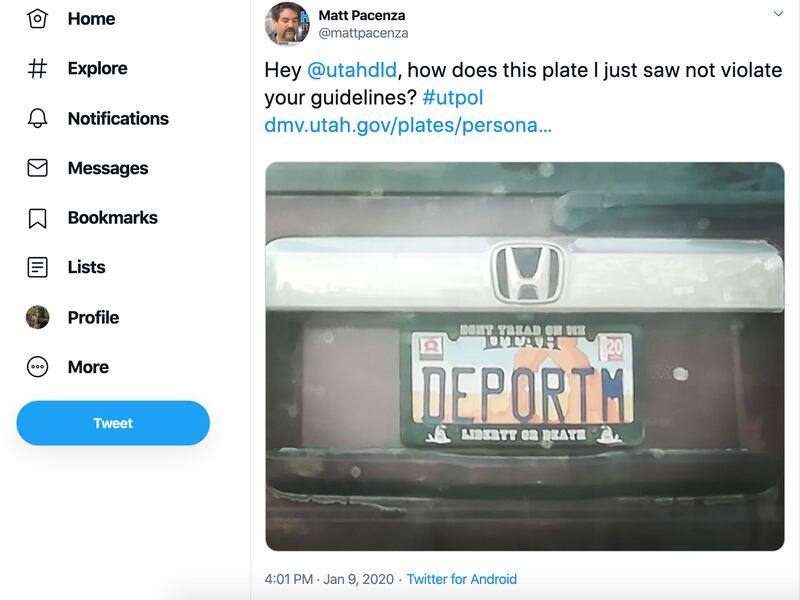Click the tweet timestamp Jan 9, 2020
This screenshot has height=600, width=800.
329,579
